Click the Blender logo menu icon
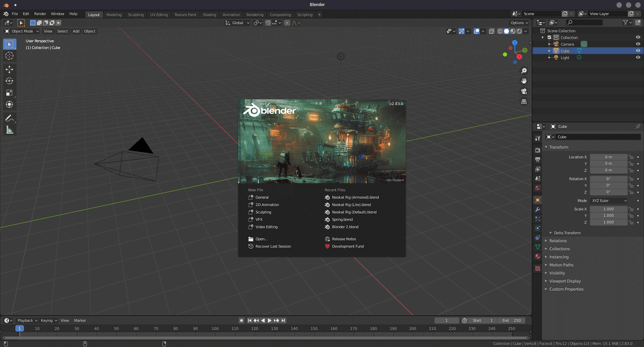Image resolution: width=644 pixels, height=347 pixels. [x=5, y=14]
